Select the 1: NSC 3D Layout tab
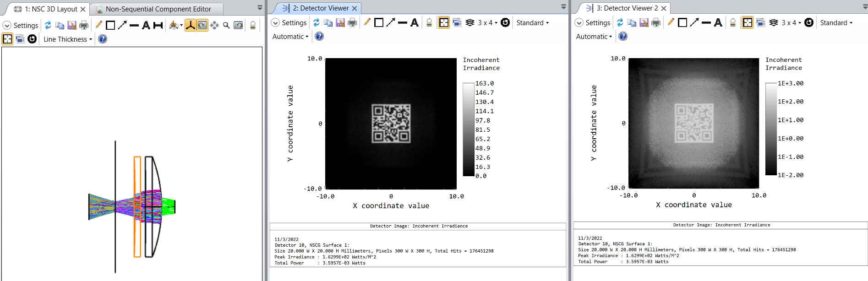This screenshot has width=868, height=281. [x=51, y=9]
